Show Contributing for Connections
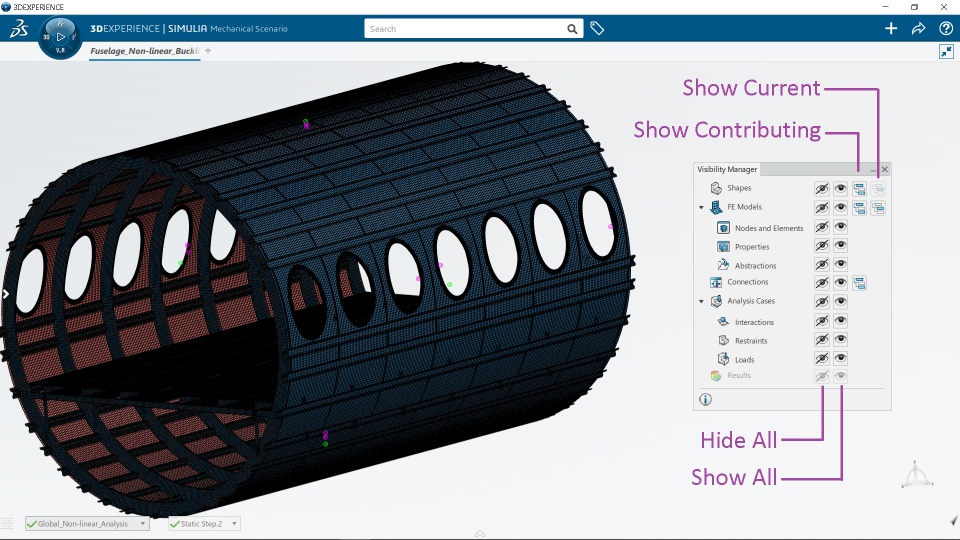The width and height of the screenshot is (960, 540). [859, 283]
